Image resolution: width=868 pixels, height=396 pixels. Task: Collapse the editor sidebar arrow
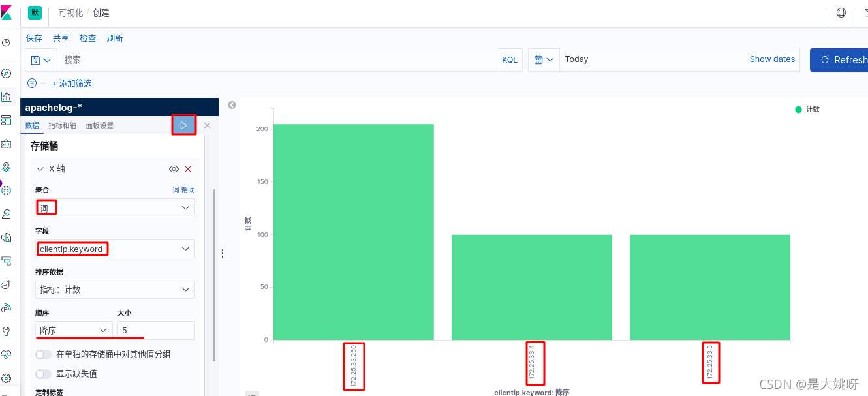(232, 105)
